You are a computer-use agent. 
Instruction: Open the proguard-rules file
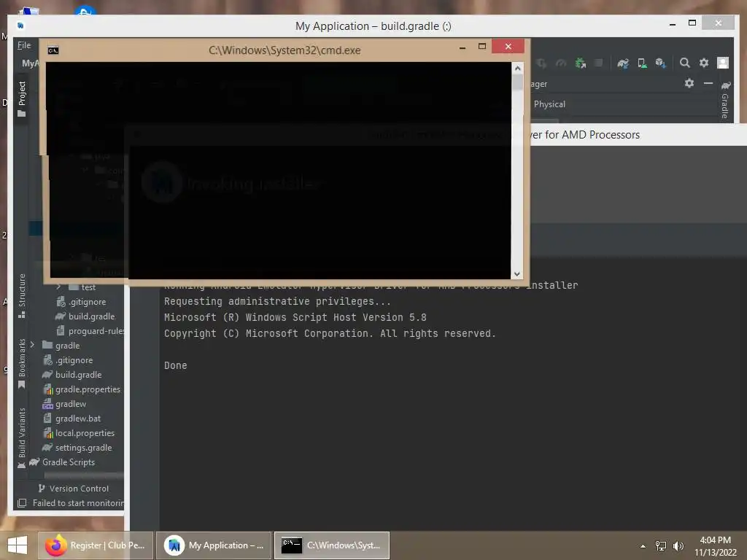(x=90, y=331)
